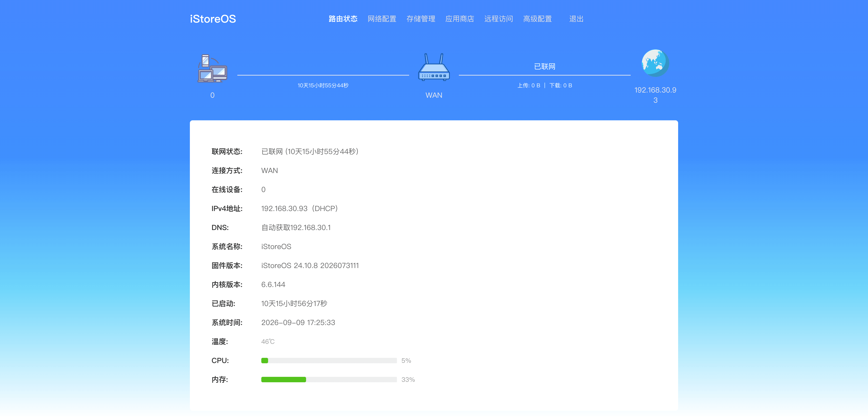The width and height of the screenshot is (868, 418).
Task: Click the 连接方式 value WAN
Action: pyautogui.click(x=270, y=171)
